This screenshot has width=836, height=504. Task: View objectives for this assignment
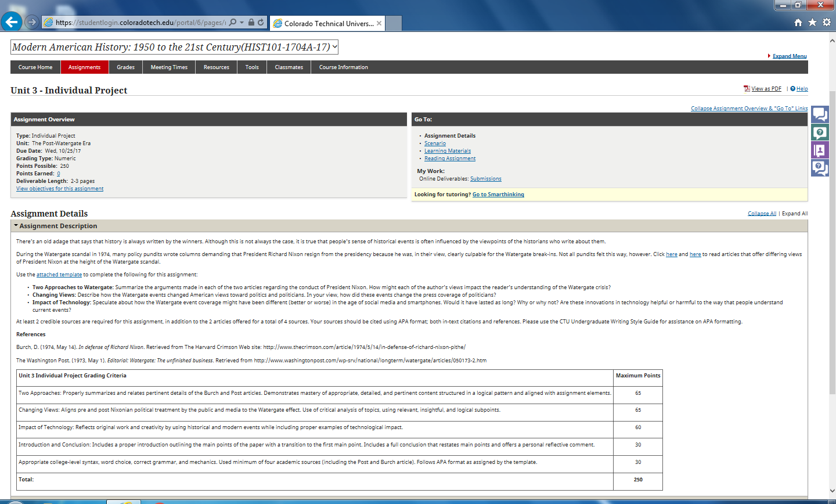pyautogui.click(x=60, y=189)
